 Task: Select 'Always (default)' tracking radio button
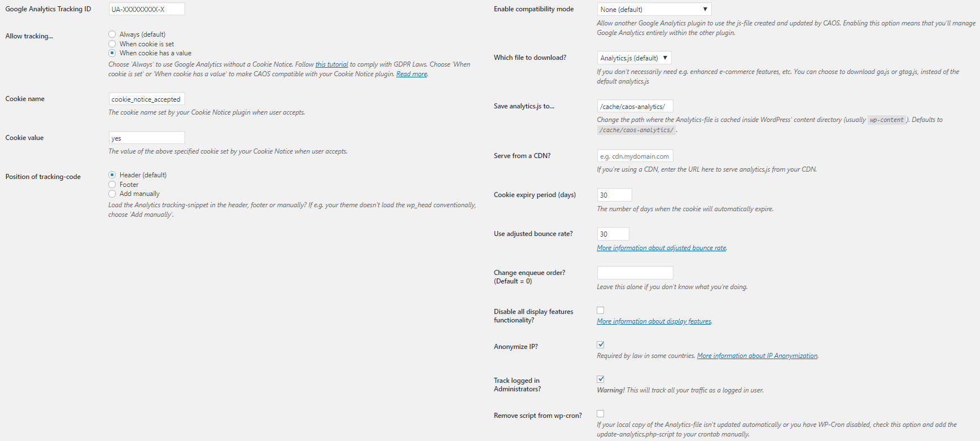[x=112, y=34]
